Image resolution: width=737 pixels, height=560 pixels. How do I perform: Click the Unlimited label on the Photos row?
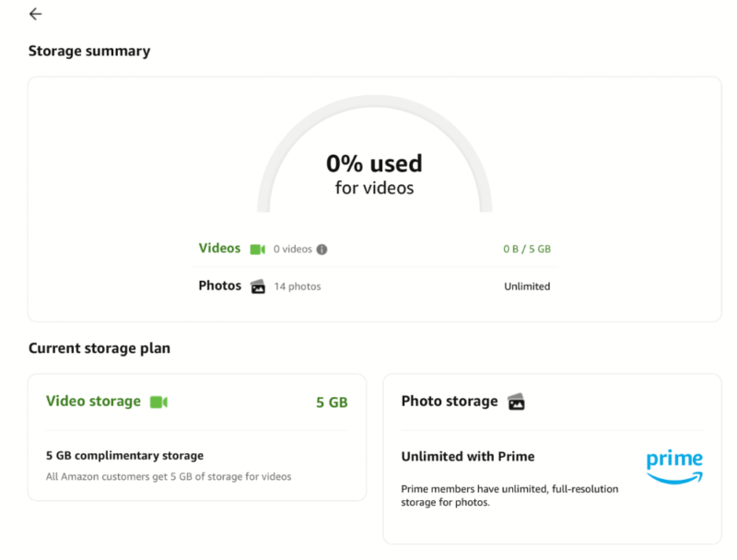(527, 286)
